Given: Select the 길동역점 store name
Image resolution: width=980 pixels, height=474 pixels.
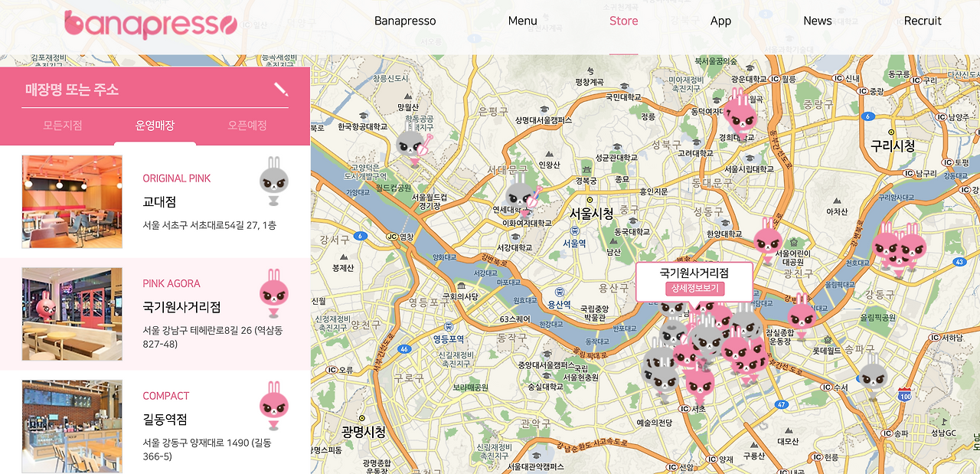Looking at the screenshot, I should pos(165,420).
